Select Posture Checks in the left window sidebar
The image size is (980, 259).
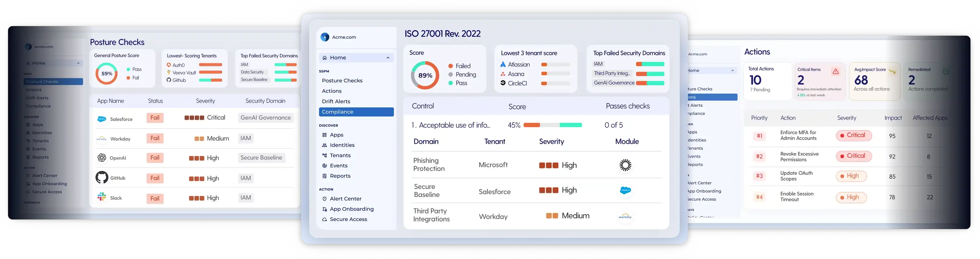(x=53, y=82)
